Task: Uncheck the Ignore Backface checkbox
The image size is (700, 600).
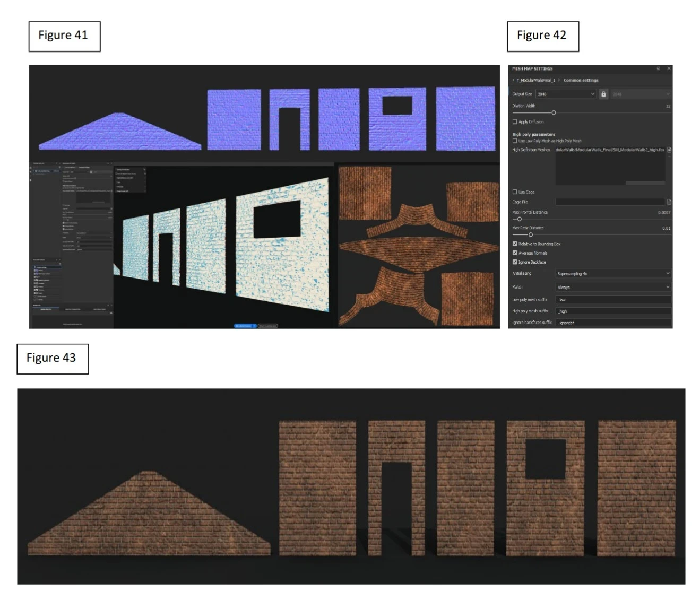Action: (x=515, y=262)
